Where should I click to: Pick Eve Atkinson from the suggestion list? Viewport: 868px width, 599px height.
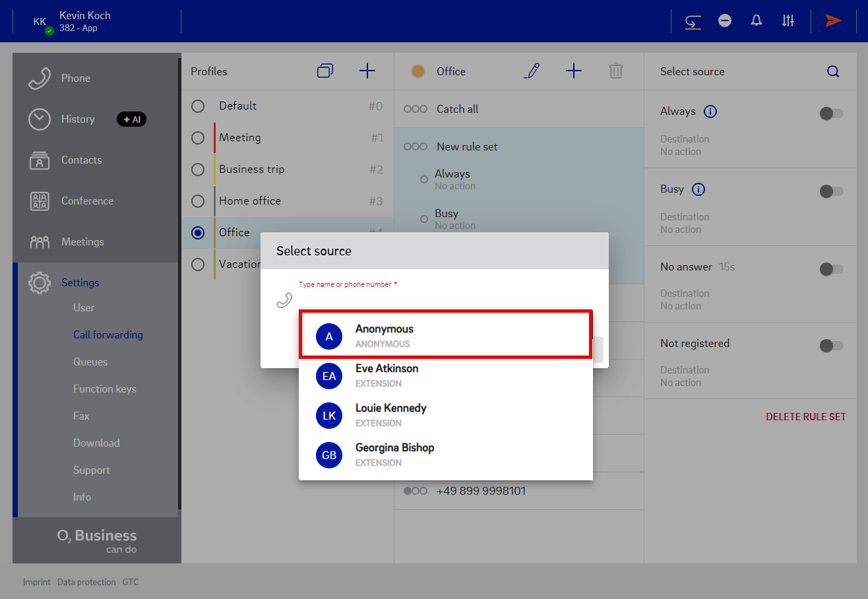[x=445, y=375]
